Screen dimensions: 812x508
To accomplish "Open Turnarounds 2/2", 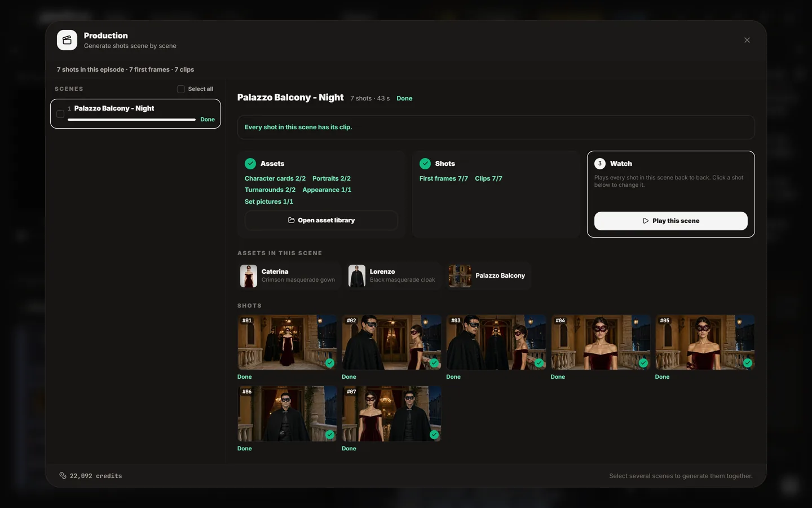I will click(270, 190).
